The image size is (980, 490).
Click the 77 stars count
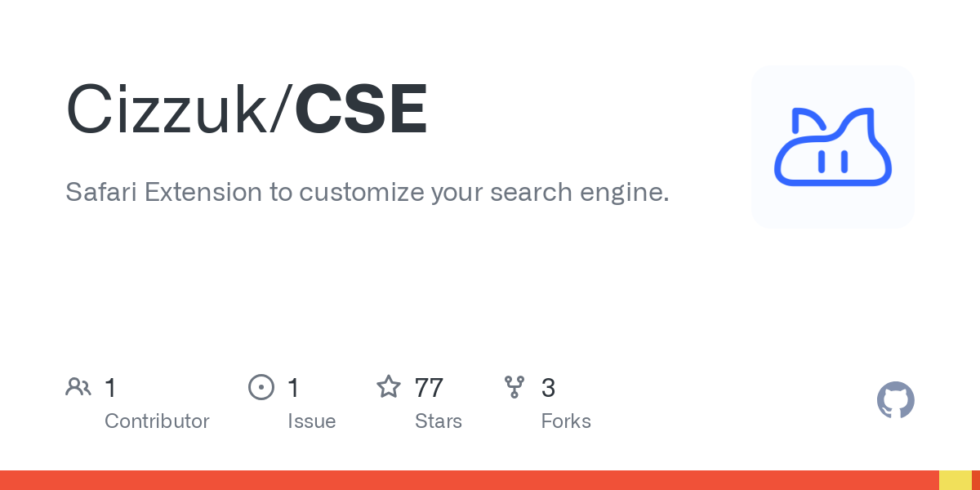pos(429,387)
